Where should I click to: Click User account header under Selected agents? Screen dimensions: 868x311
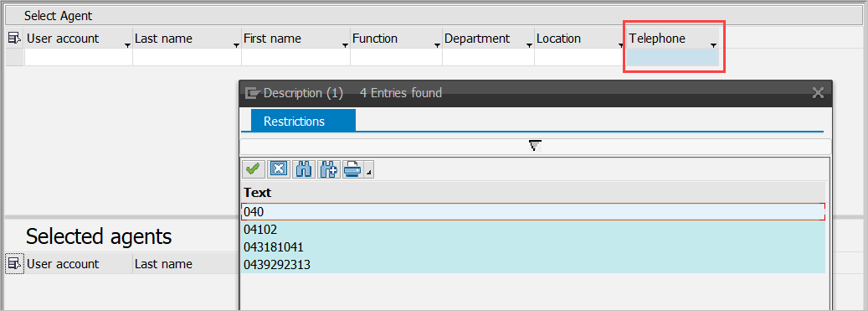click(x=78, y=264)
